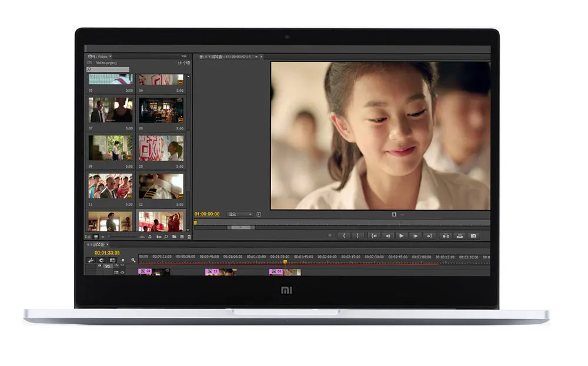Click the Extract button
588x366 pixels.
459,236
